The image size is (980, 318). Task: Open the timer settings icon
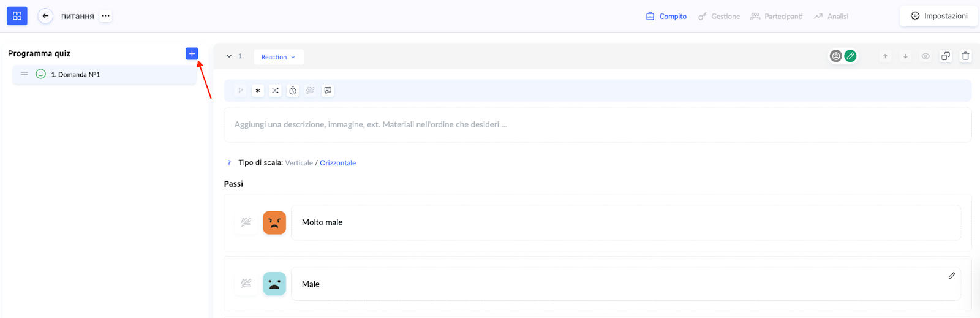coord(293,91)
